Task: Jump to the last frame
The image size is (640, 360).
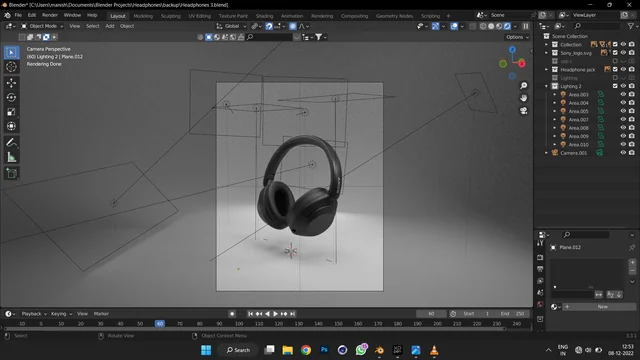Action: (293, 314)
